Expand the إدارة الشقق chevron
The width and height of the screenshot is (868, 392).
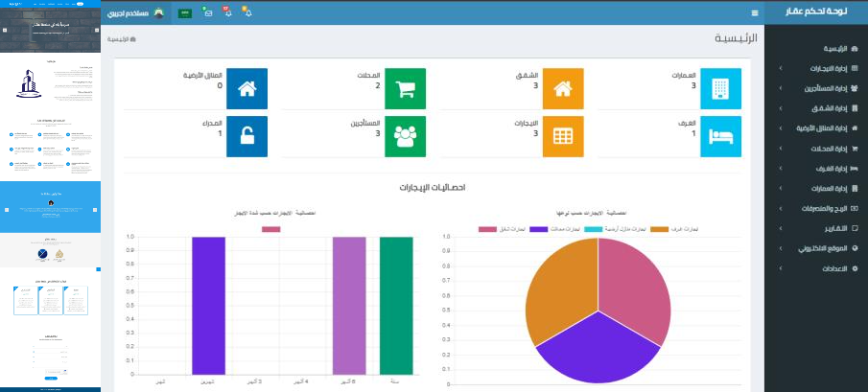point(781,107)
